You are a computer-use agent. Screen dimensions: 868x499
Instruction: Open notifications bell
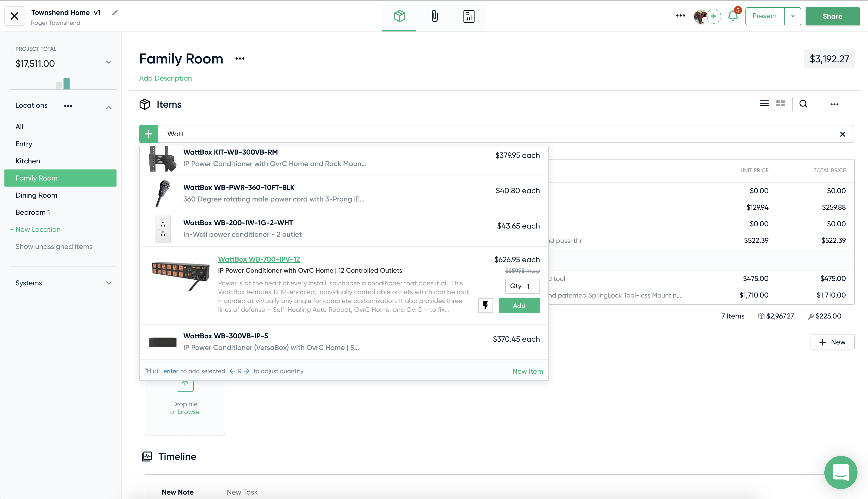733,16
